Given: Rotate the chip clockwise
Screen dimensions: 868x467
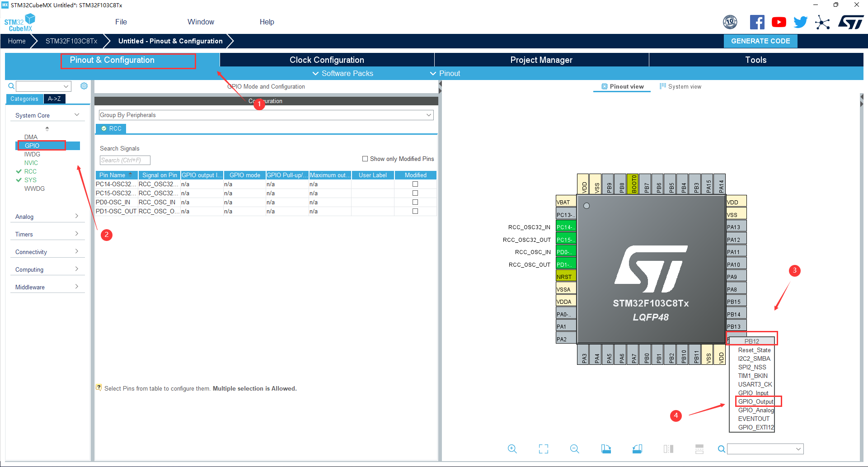Looking at the screenshot, I should pos(606,448).
